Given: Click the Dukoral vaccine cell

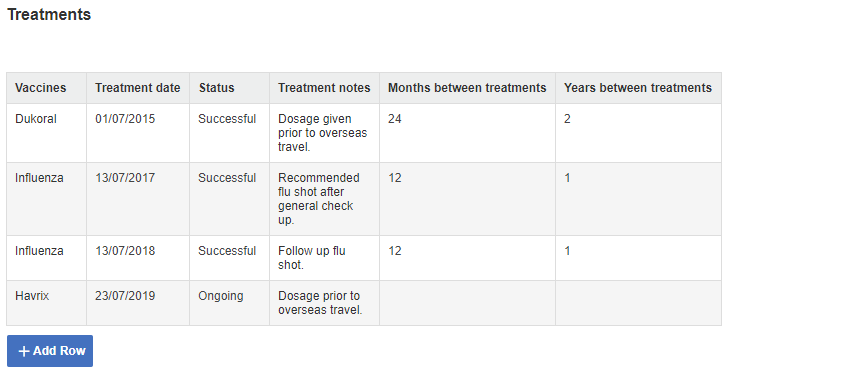Looking at the screenshot, I should point(47,133).
